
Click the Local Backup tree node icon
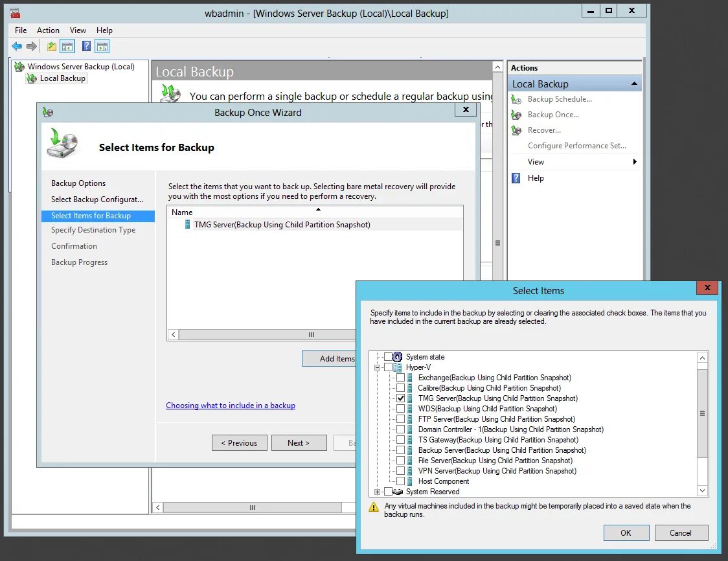click(x=32, y=78)
